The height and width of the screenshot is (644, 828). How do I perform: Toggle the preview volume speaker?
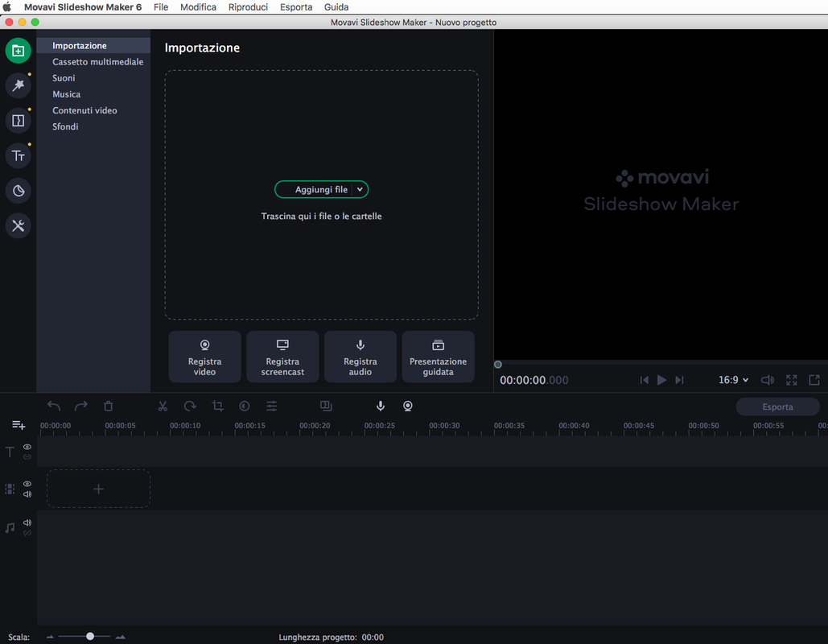(x=768, y=380)
